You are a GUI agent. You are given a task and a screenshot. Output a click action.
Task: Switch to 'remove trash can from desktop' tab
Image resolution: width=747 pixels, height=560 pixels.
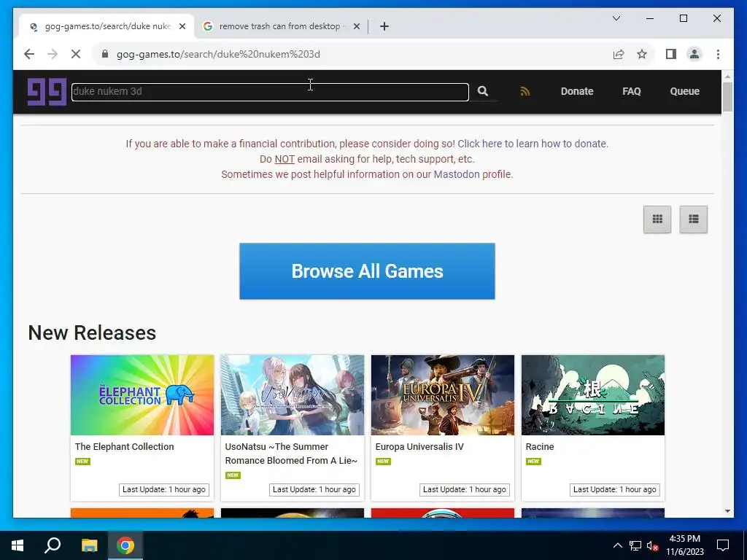tap(279, 26)
